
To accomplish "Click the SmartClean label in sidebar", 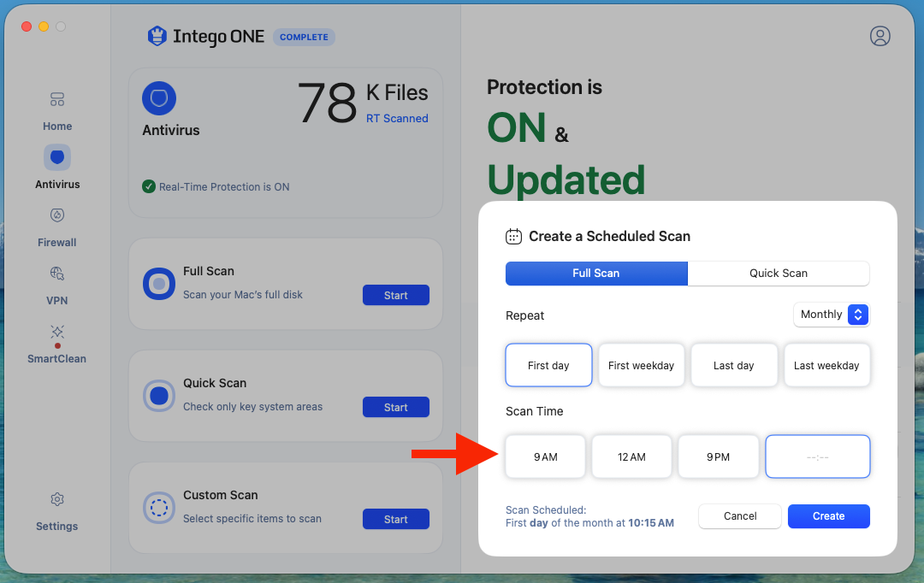I will (x=57, y=359).
